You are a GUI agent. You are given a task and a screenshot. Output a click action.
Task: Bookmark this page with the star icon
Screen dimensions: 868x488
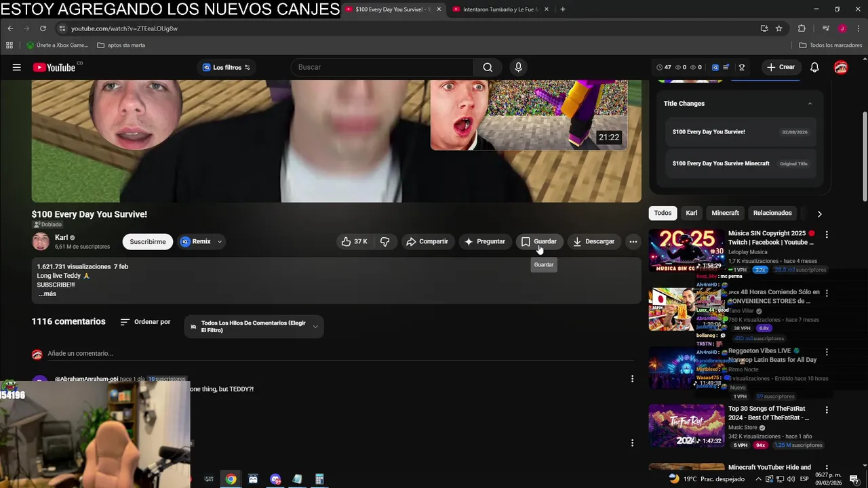[x=779, y=28]
